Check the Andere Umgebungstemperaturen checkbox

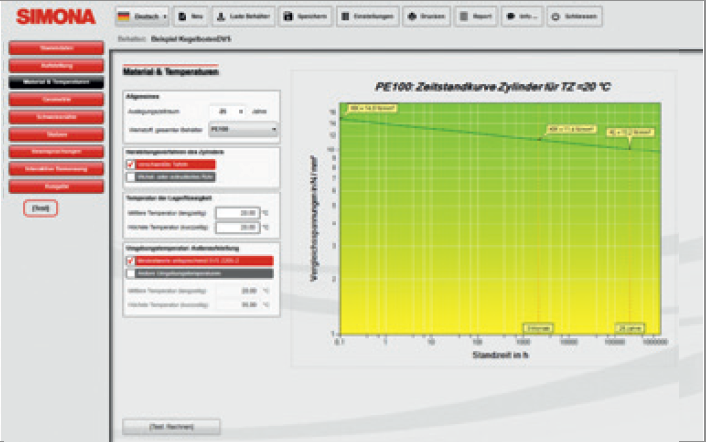pos(131,272)
